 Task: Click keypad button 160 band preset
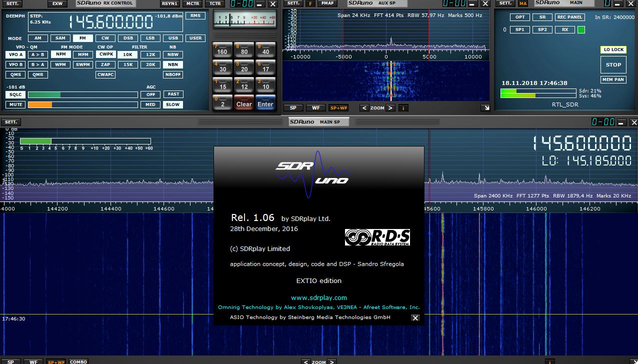click(x=222, y=49)
